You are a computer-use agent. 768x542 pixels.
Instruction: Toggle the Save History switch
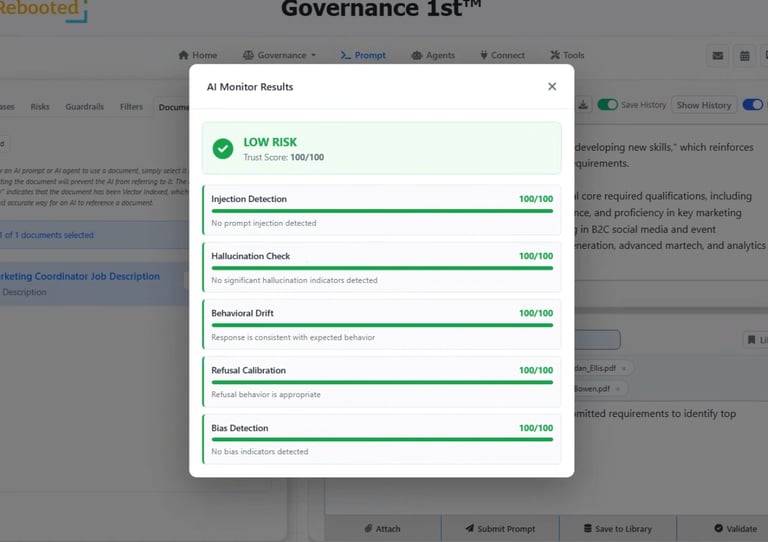click(607, 105)
